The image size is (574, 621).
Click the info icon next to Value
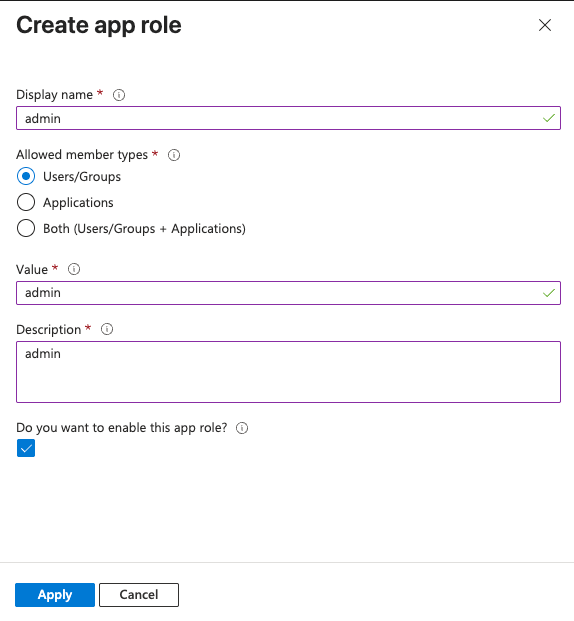[74, 269]
